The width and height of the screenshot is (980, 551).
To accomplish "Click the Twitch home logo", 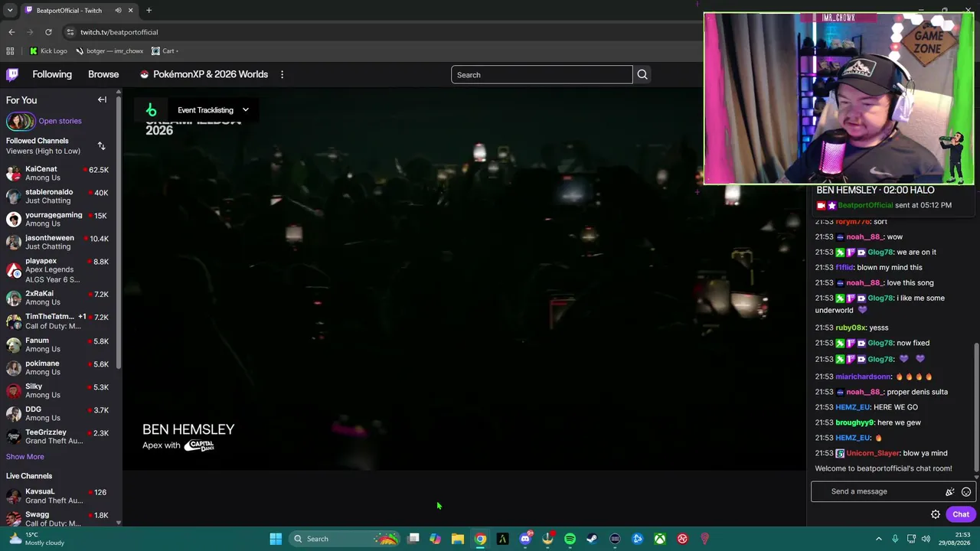I will [12, 74].
